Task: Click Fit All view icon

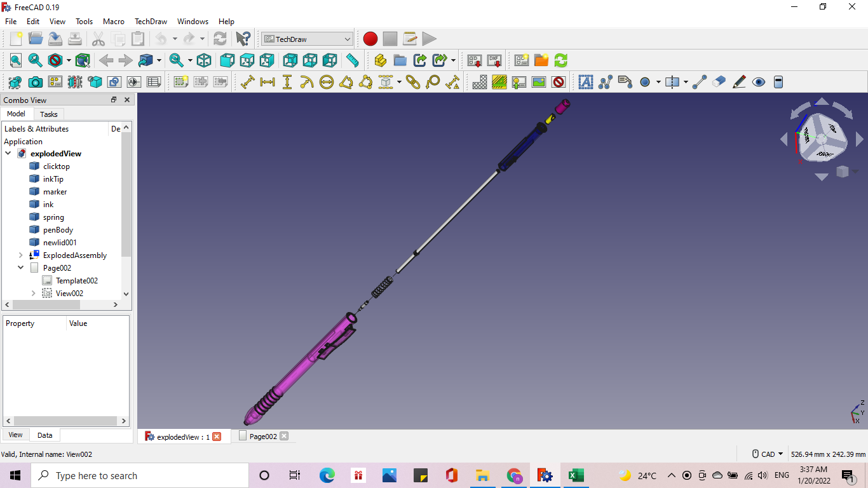Action: point(16,60)
